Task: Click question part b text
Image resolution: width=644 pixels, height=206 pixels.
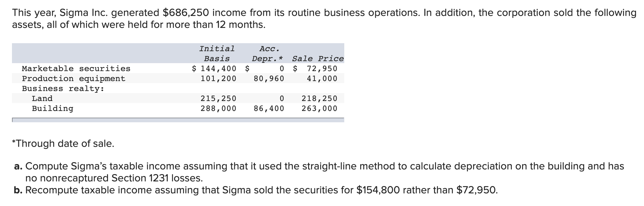Action: tap(256, 190)
